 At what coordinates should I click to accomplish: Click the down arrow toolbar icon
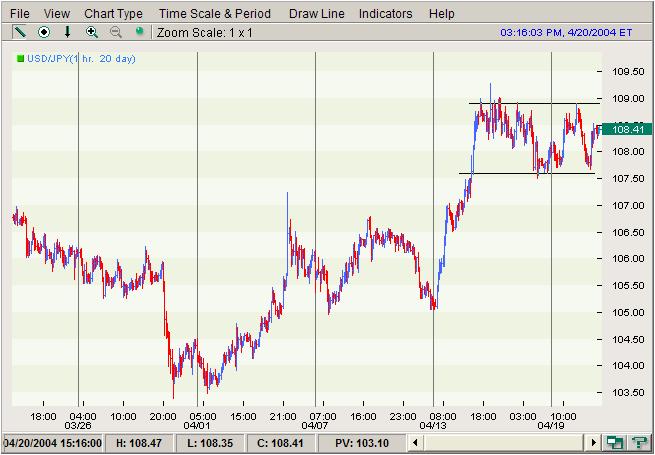coord(67,32)
